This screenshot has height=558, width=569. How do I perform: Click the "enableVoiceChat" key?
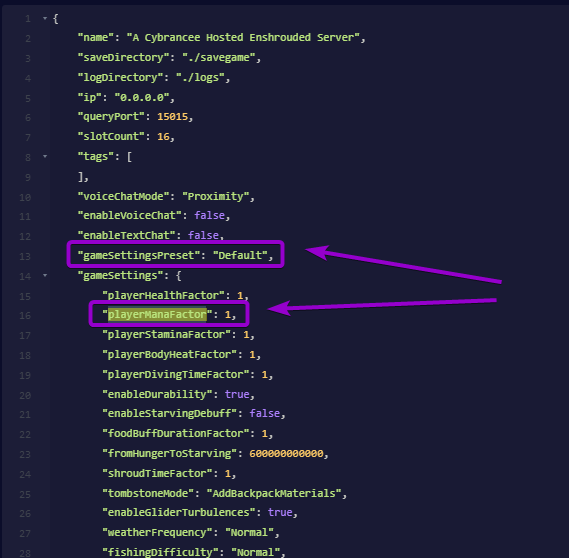tap(130, 216)
